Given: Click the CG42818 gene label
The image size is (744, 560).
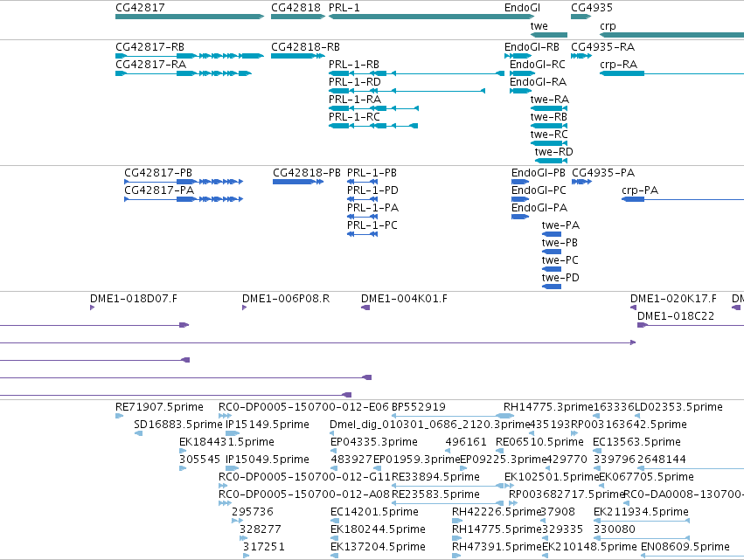Looking at the screenshot, I should [x=296, y=8].
